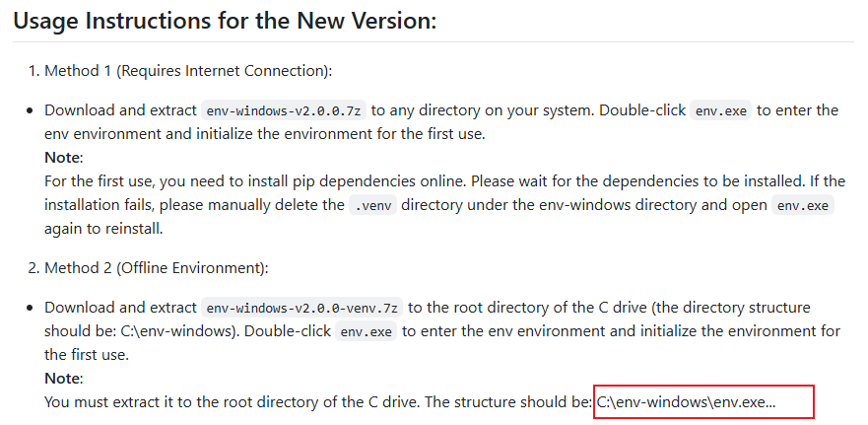
Task: Click the env-windows-v2.0.0-venv.7z code snippet
Action: (301, 308)
